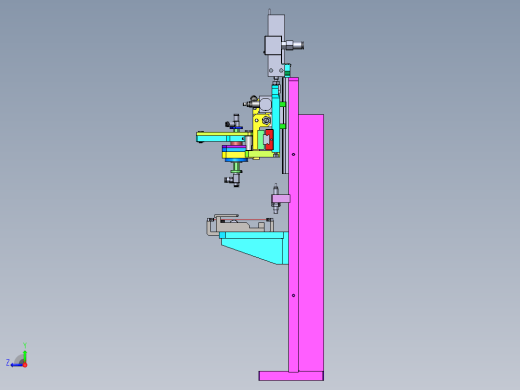Viewport: 520px width, 390px height.
Task: Select the magenta base plate at the bottom
Action: [291, 376]
